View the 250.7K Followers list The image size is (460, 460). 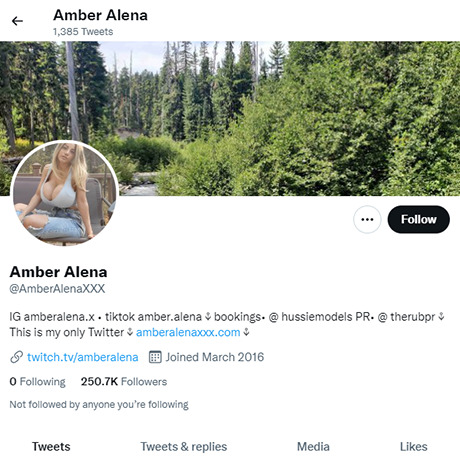(x=124, y=381)
